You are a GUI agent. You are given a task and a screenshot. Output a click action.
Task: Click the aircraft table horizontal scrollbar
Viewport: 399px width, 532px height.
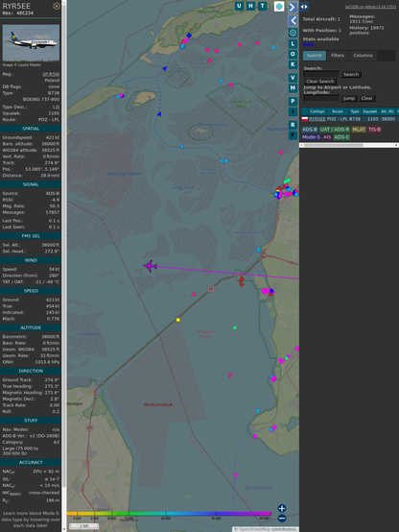(349, 145)
